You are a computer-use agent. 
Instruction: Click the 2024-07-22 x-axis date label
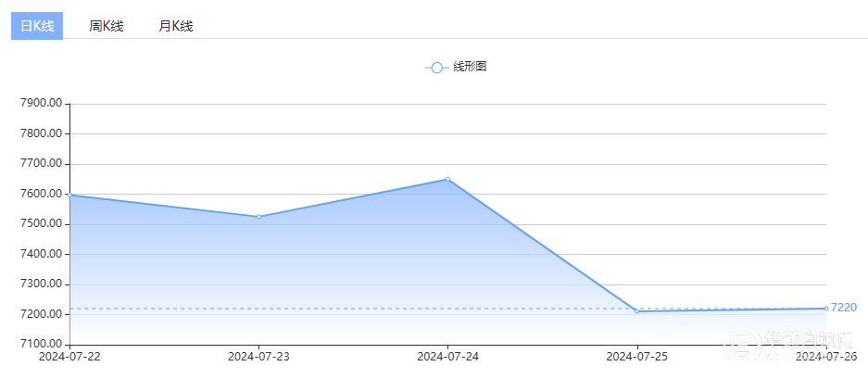(x=70, y=356)
